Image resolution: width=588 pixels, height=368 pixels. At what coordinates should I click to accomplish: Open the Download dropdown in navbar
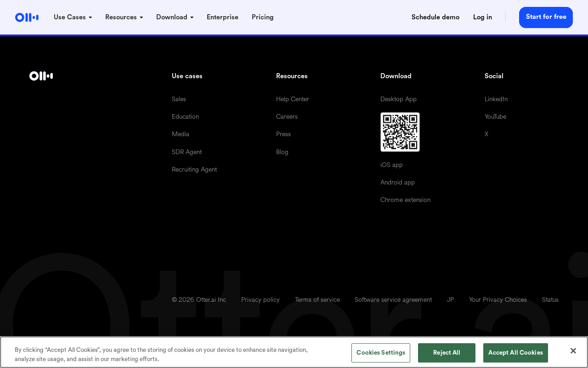[175, 17]
